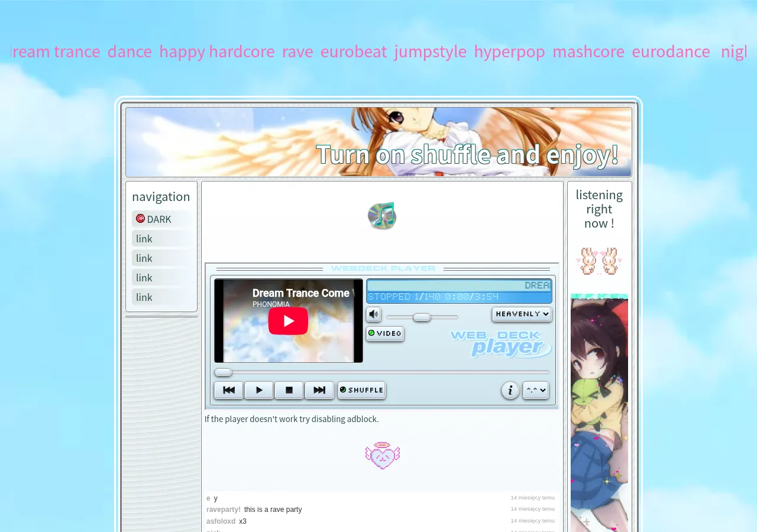Click the 'eurodance' genre text
The image size is (757, 532).
pos(671,51)
